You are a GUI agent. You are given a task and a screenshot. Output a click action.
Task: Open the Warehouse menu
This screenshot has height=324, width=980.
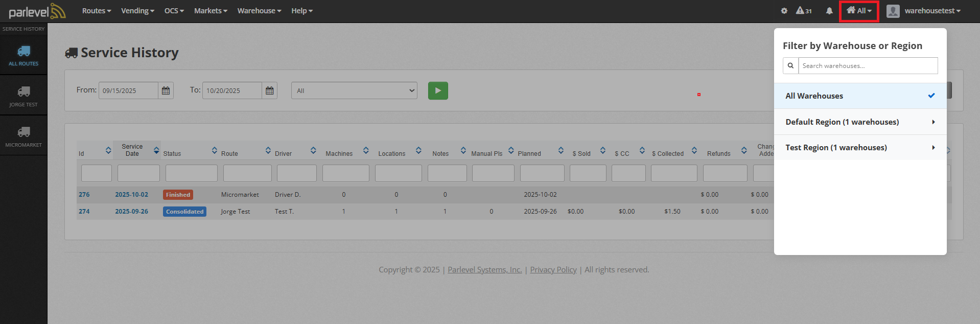[259, 11]
